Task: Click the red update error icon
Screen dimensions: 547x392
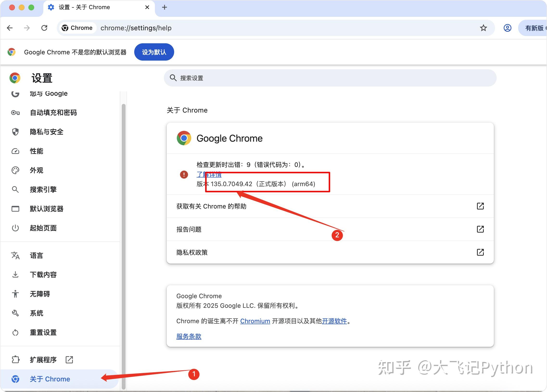Action: [184, 174]
